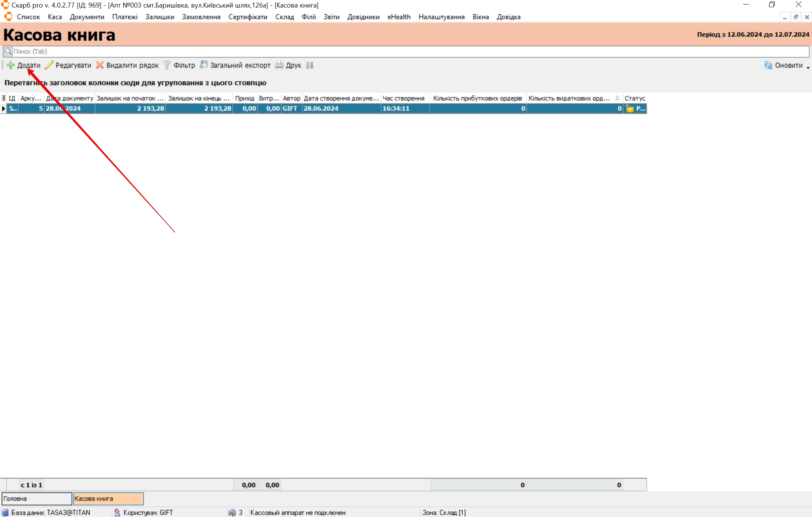Click the status icon in the Статус cell
The image size is (812, 517).
point(630,109)
